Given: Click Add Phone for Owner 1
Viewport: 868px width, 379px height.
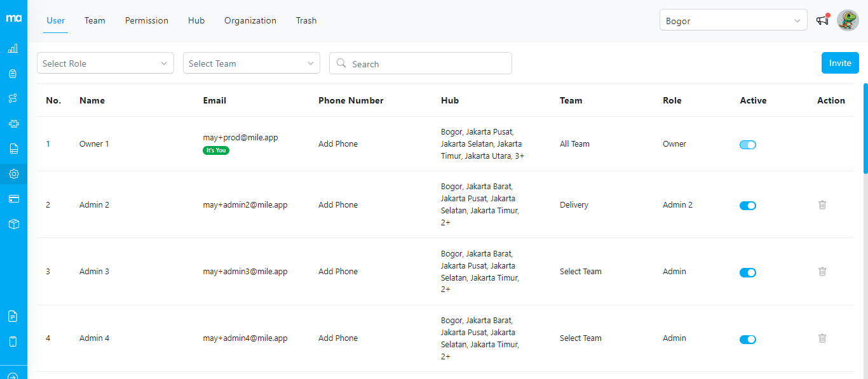Looking at the screenshot, I should tap(338, 144).
